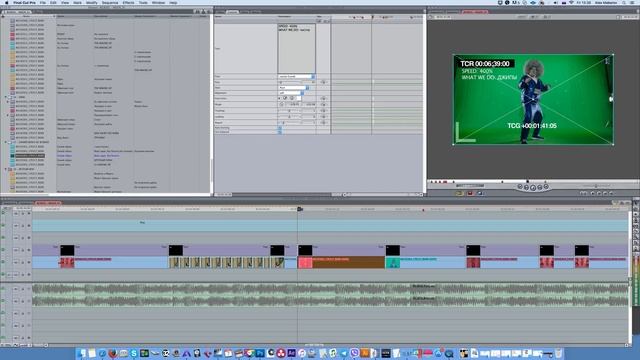Viewport: 640px width, 360px height.
Task: Switch to the last tab in the Viewer
Action: click(x=256, y=11)
